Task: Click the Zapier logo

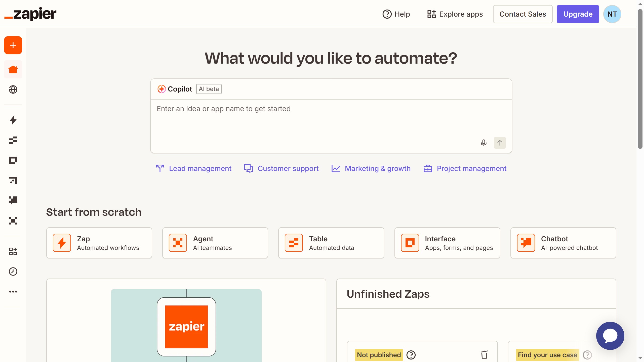Action: pos(30,14)
